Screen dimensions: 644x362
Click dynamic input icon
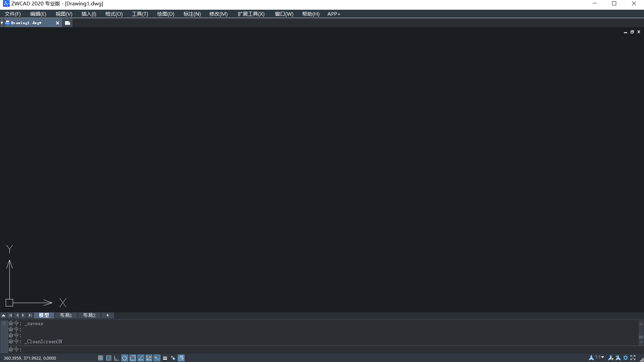[x=157, y=358]
